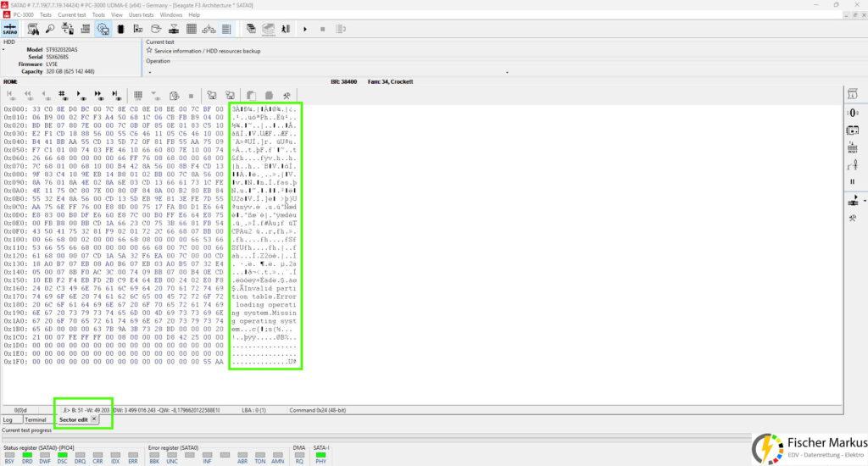Toggle the star beside Service information test
The width and height of the screenshot is (868, 466).
point(149,50)
